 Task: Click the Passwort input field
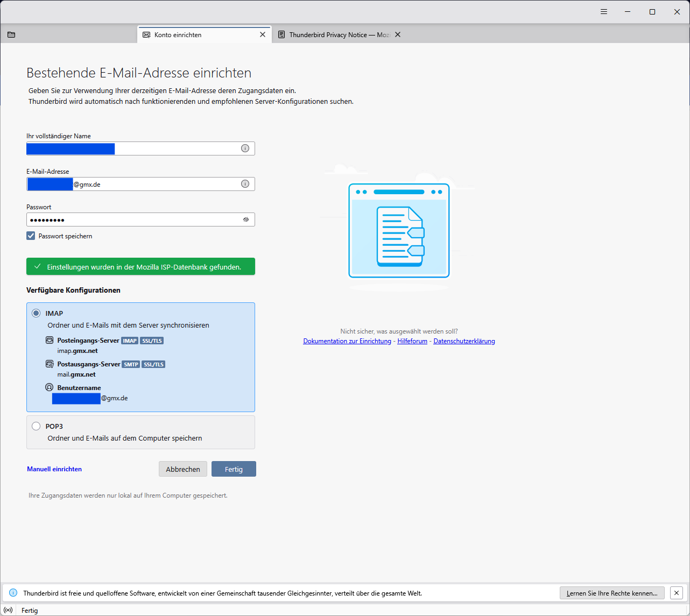(x=140, y=220)
